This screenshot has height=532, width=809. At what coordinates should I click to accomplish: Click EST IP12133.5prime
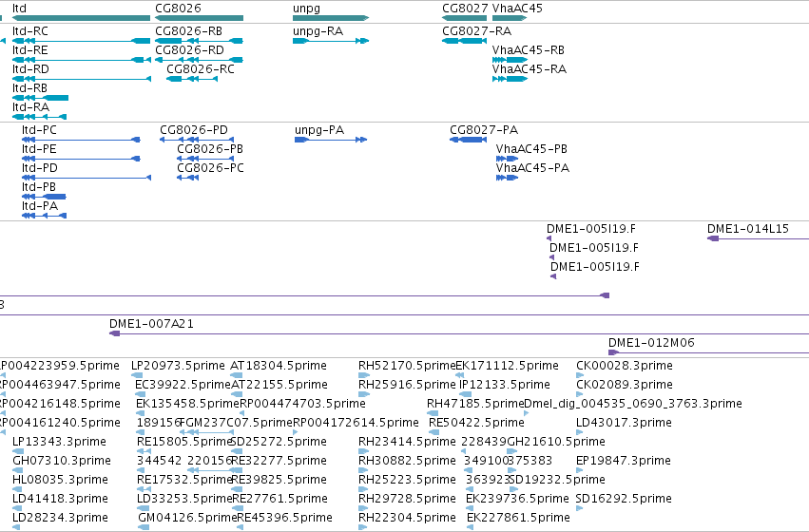505,385
